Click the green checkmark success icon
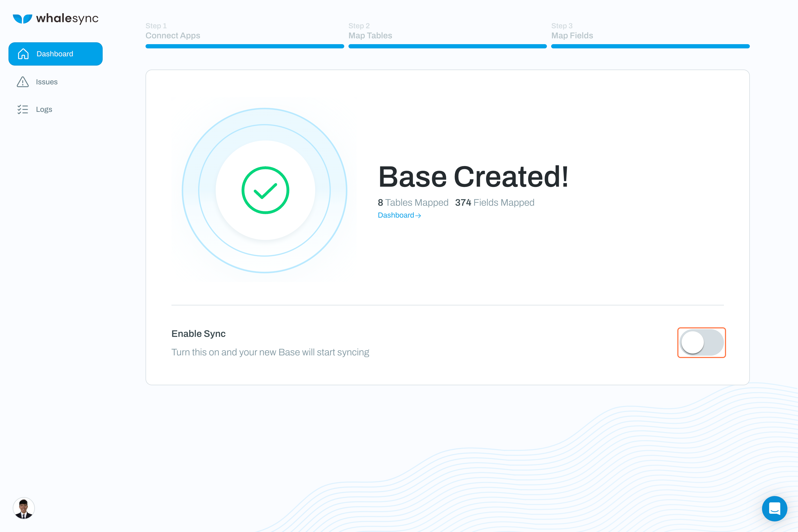Image resolution: width=798 pixels, height=532 pixels. (x=265, y=190)
